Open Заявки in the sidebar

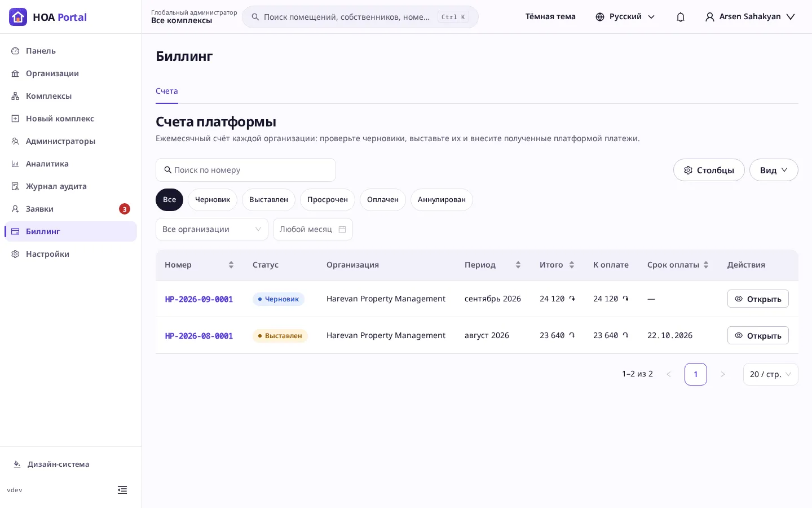[70, 209]
